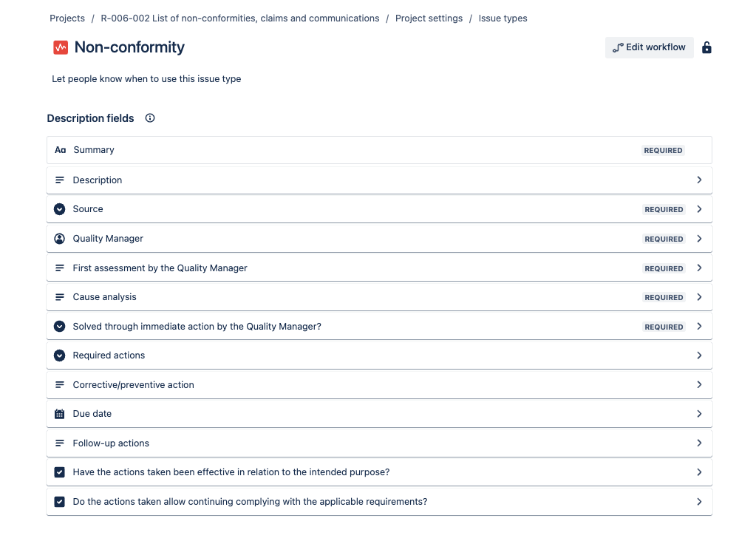
Task: Open the Projects breadcrumb
Action: coord(67,18)
